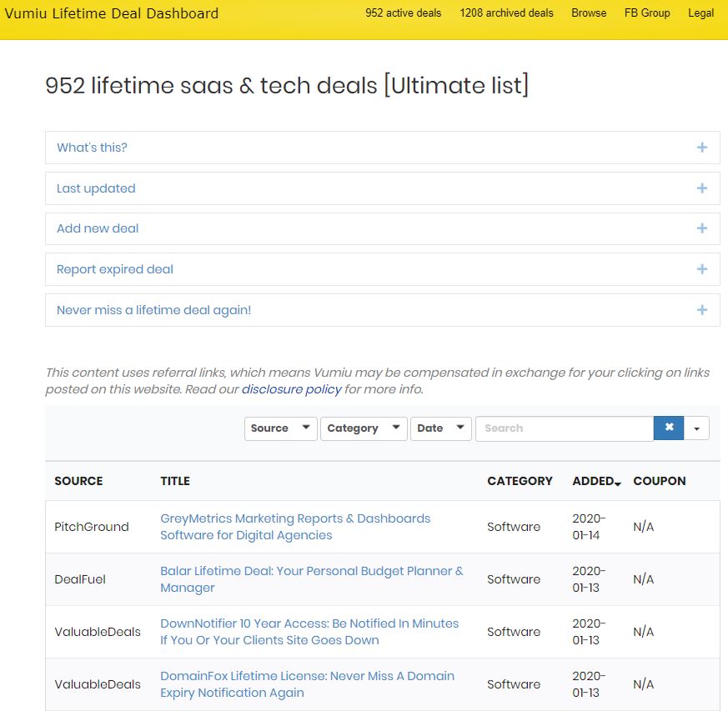Click the Vumiu Lifetime Deal Dashboard site title
Image resolution: width=728 pixels, height=711 pixels.
112,13
